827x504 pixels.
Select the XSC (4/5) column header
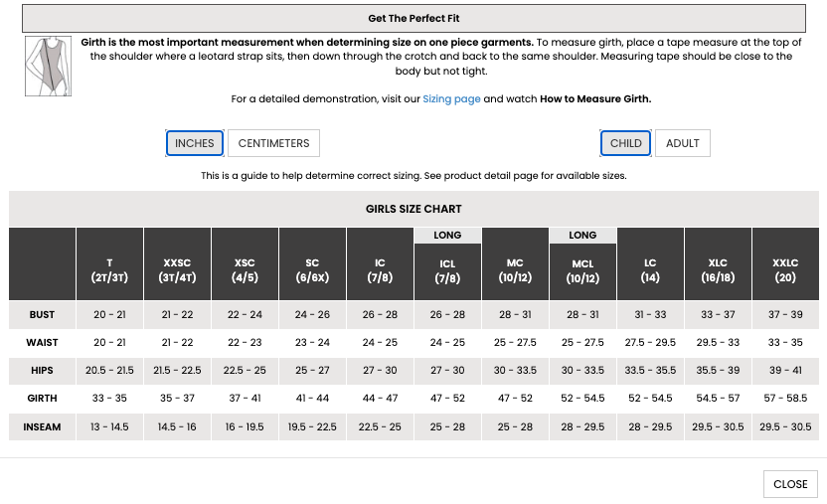click(245, 270)
